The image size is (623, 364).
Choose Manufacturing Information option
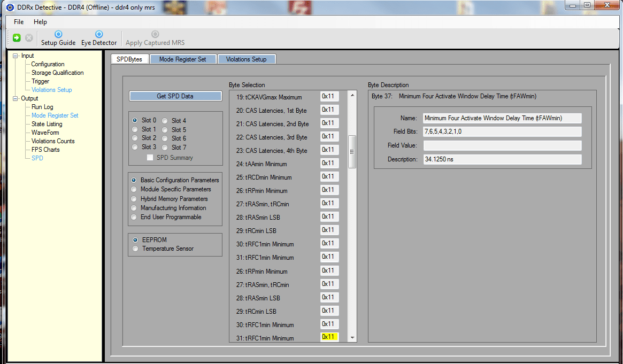[x=134, y=208]
